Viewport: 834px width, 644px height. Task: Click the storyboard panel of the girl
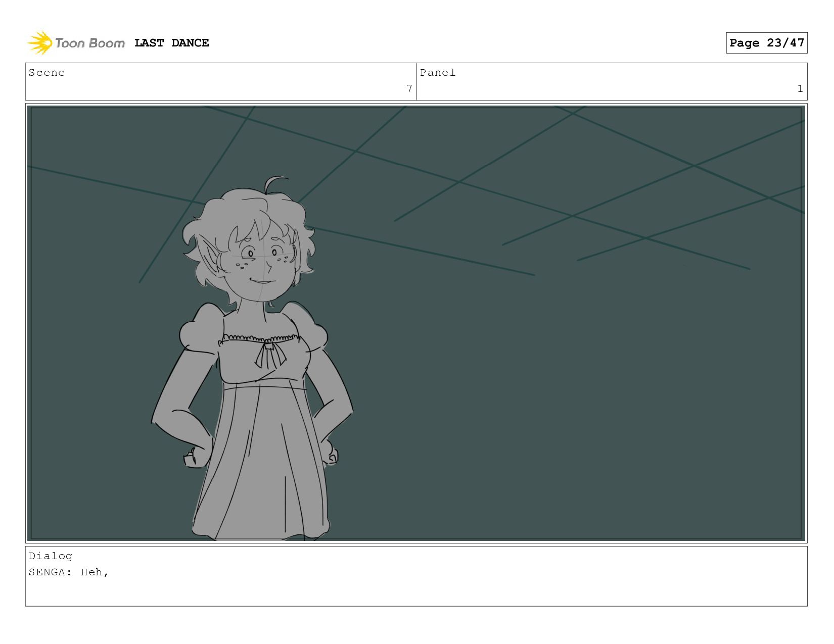click(x=416, y=323)
